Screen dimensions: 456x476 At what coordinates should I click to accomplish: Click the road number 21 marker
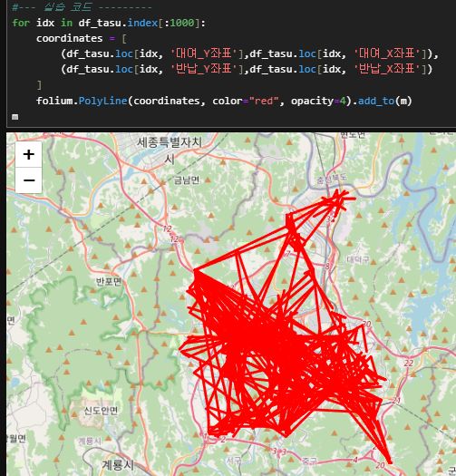click(x=396, y=401)
